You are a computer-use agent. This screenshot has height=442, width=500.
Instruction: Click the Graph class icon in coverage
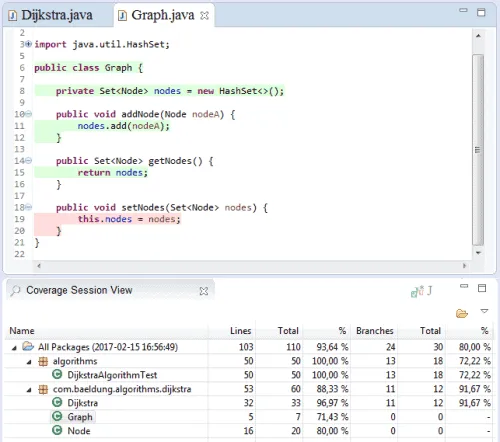57,417
